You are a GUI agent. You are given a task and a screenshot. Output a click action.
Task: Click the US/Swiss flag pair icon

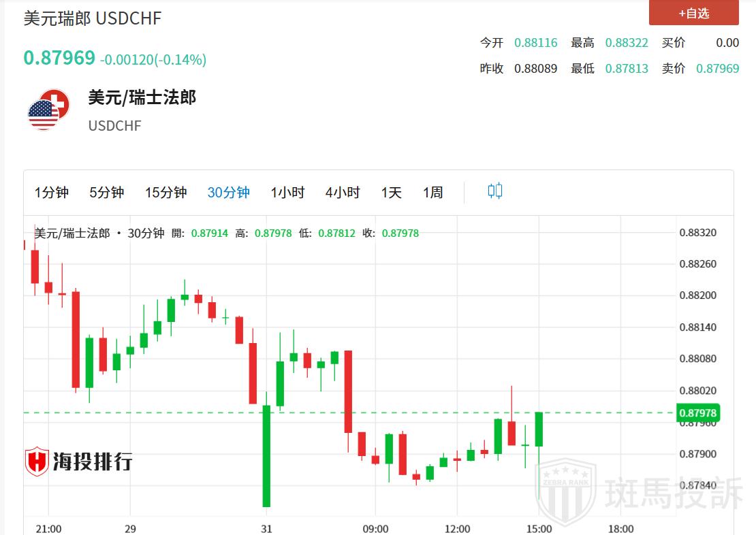(49, 109)
